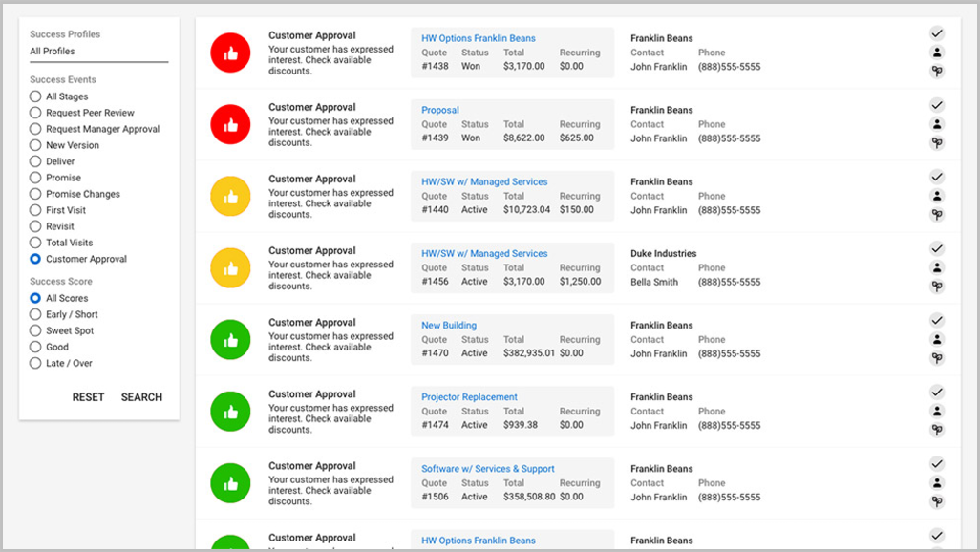This screenshot has height=552, width=980.
Task: Click the share icon in Duke Industries row
Action: tap(937, 287)
